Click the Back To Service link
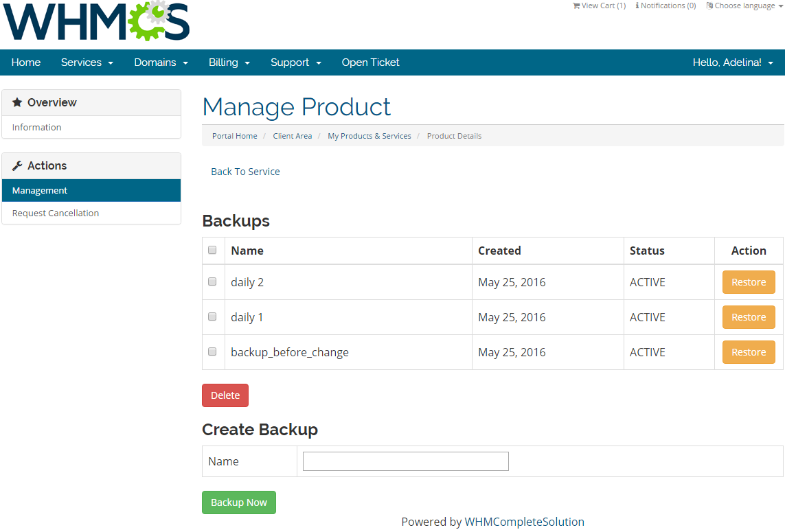Image resolution: width=785 pixels, height=532 pixels. [245, 171]
